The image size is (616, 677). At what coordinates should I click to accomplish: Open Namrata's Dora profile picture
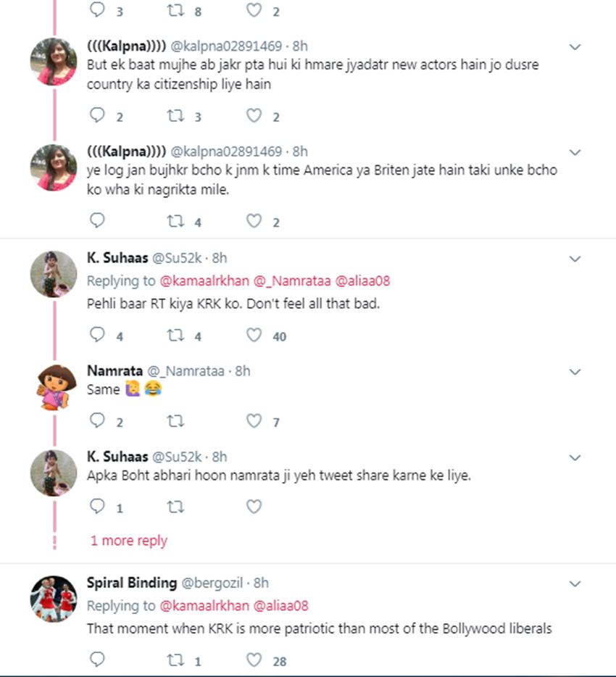53,387
